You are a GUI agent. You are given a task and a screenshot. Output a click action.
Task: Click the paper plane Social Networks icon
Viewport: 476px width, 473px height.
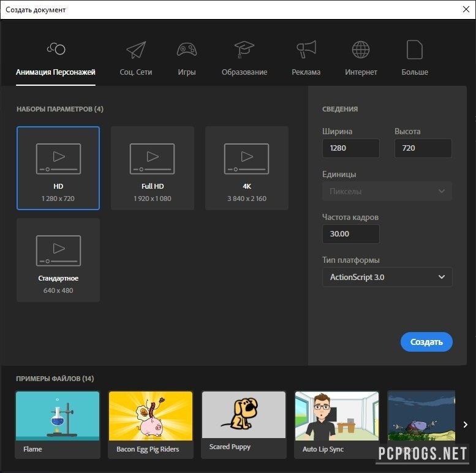coord(136,50)
